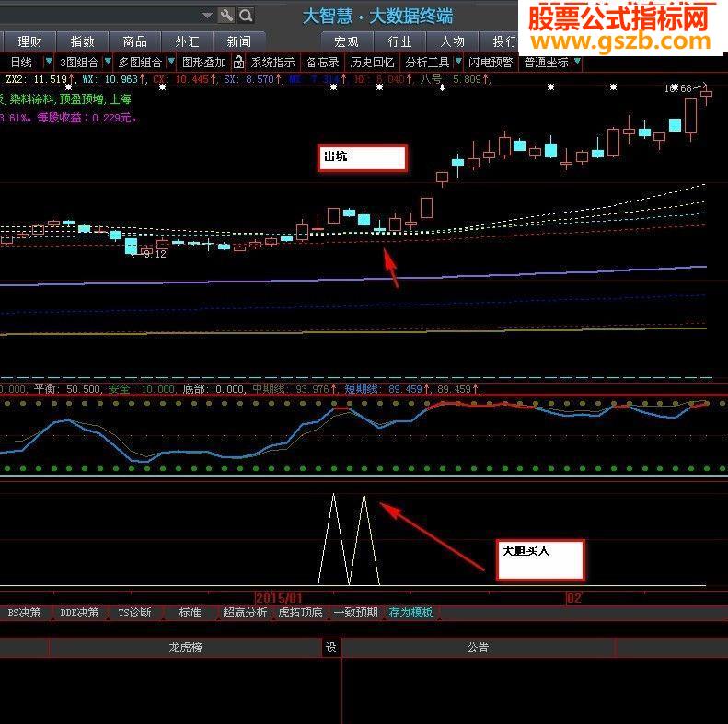Image resolution: width=728 pixels, height=724 pixels.
Task: Expand the 3图组合 dropdown arrow
Action: pyautogui.click(x=108, y=62)
